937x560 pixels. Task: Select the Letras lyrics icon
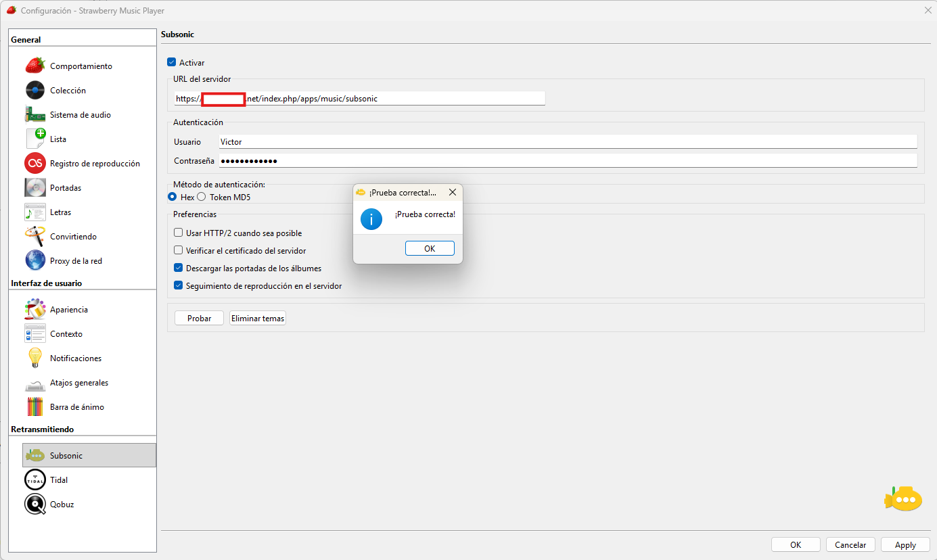coord(35,212)
